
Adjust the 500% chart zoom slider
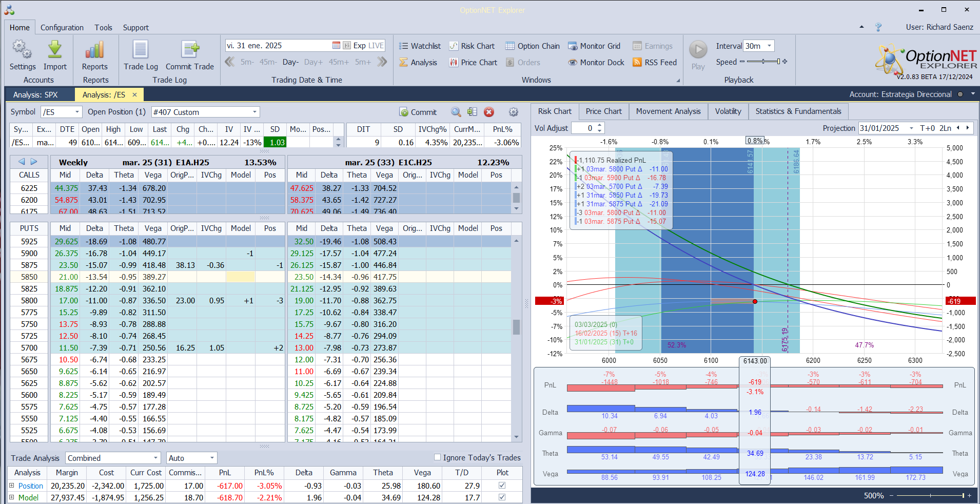click(x=930, y=495)
